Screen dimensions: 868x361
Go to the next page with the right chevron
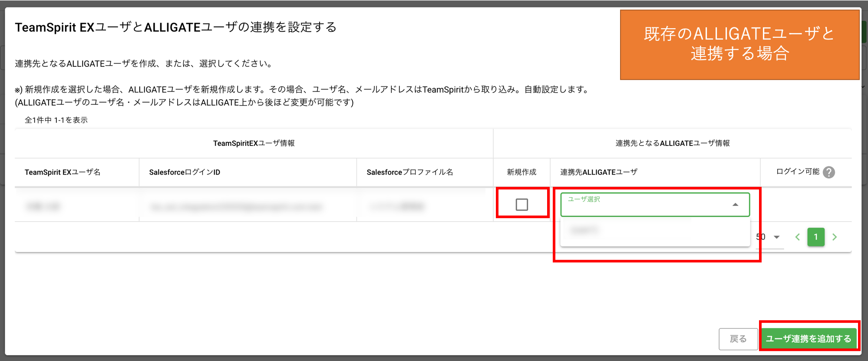tap(834, 237)
